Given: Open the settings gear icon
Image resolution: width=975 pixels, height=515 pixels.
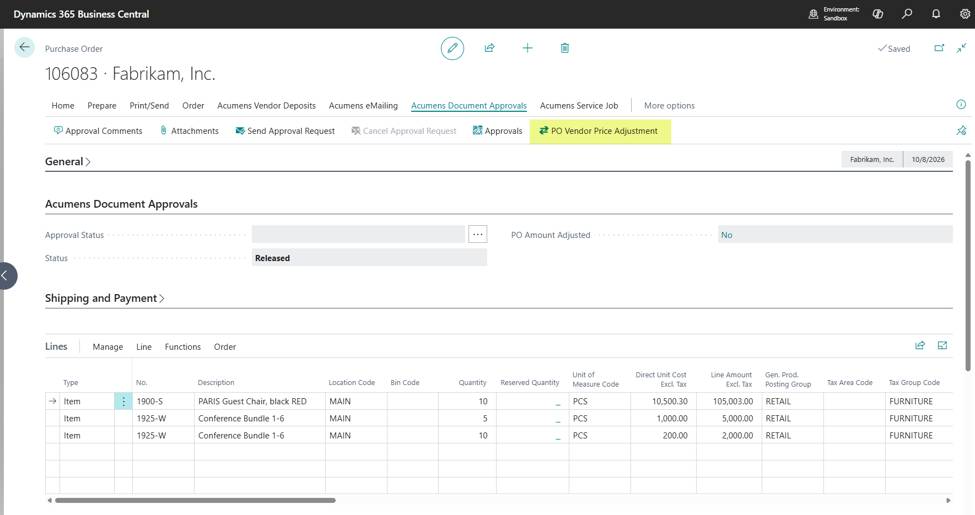Looking at the screenshot, I should point(964,14).
